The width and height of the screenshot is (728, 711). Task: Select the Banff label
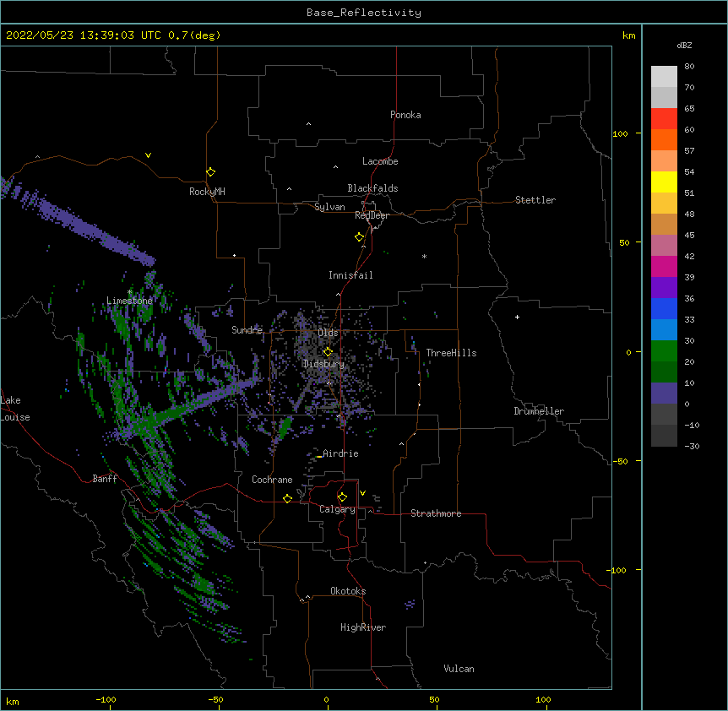coord(105,479)
